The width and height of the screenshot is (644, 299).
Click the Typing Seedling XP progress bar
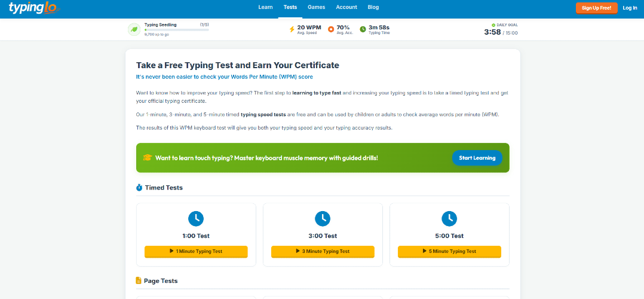click(x=177, y=30)
